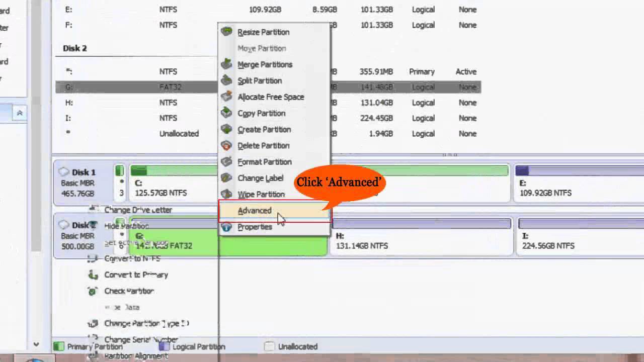Click the Disk 2 group header
Screen dimensions: 644x362
click(x=75, y=48)
